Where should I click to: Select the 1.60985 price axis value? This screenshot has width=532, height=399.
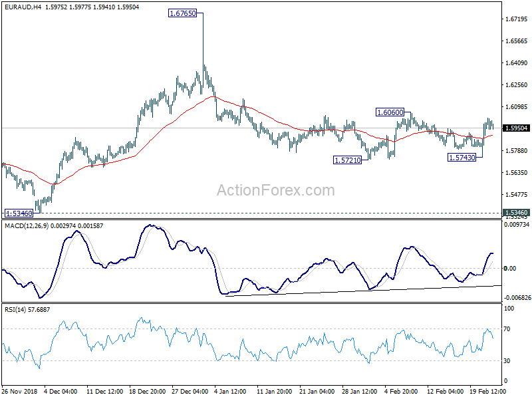[x=517, y=107]
